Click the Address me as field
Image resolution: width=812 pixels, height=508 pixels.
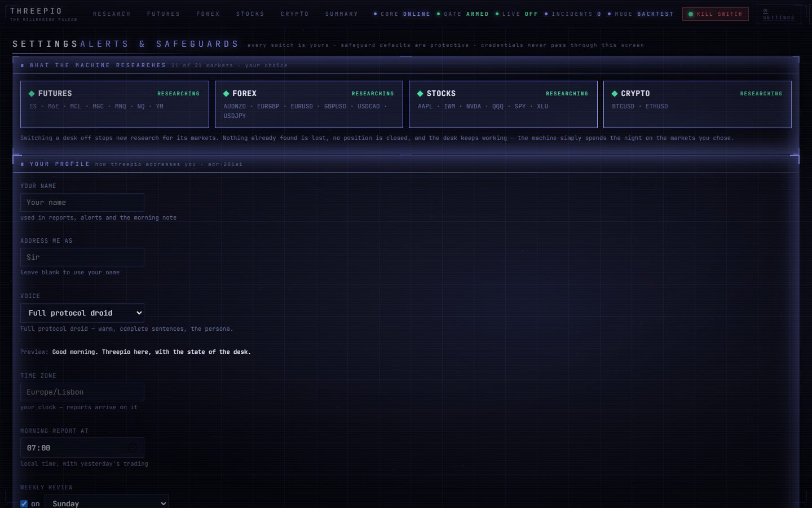82,257
